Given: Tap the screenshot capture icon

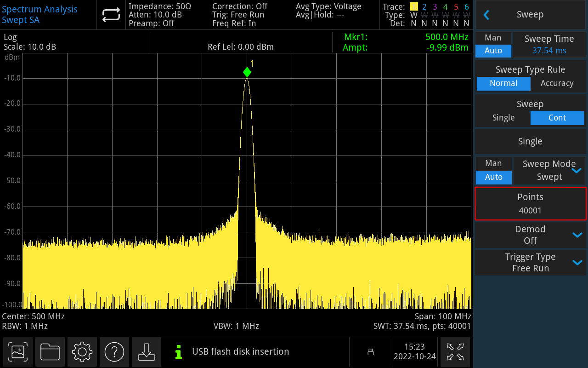Looking at the screenshot, I should [18, 352].
